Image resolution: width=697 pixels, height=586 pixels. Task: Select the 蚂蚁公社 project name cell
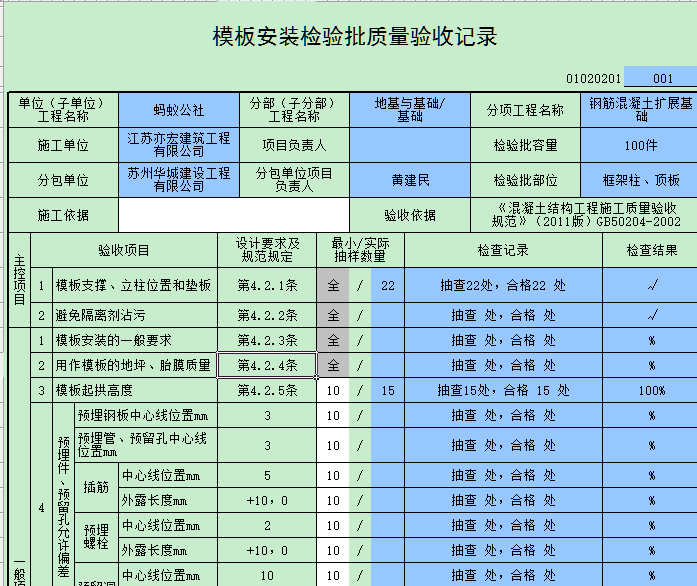tap(179, 110)
